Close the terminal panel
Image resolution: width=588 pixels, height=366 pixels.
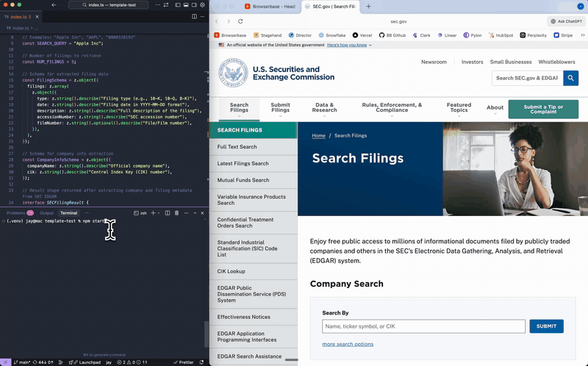[203, 213]
